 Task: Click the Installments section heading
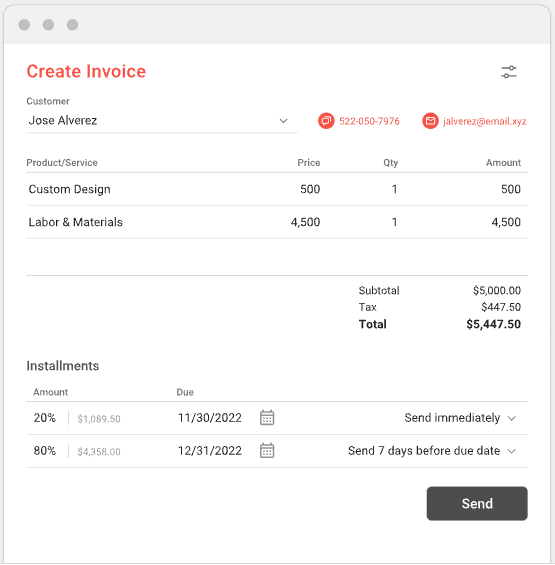click(x=63, y=366)
